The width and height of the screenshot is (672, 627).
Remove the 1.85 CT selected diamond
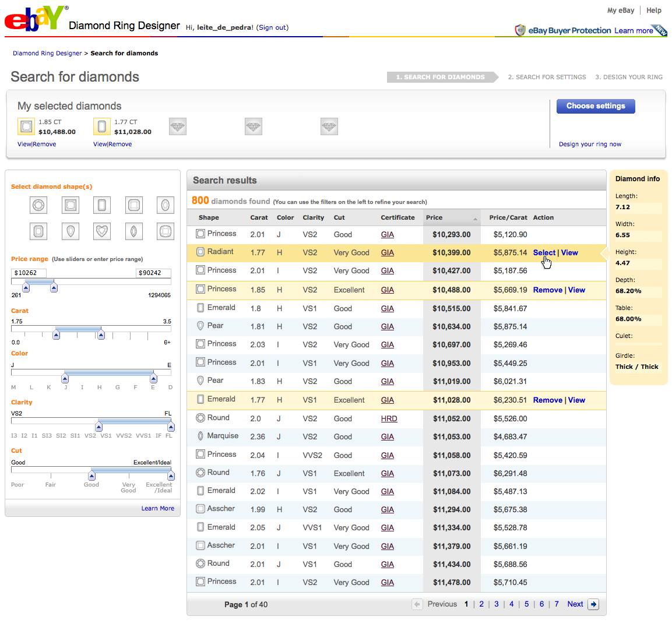44,144
